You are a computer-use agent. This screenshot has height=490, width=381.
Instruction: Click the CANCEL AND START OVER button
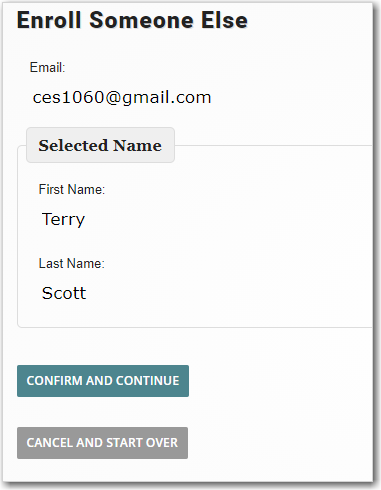[x=102, y=443]
